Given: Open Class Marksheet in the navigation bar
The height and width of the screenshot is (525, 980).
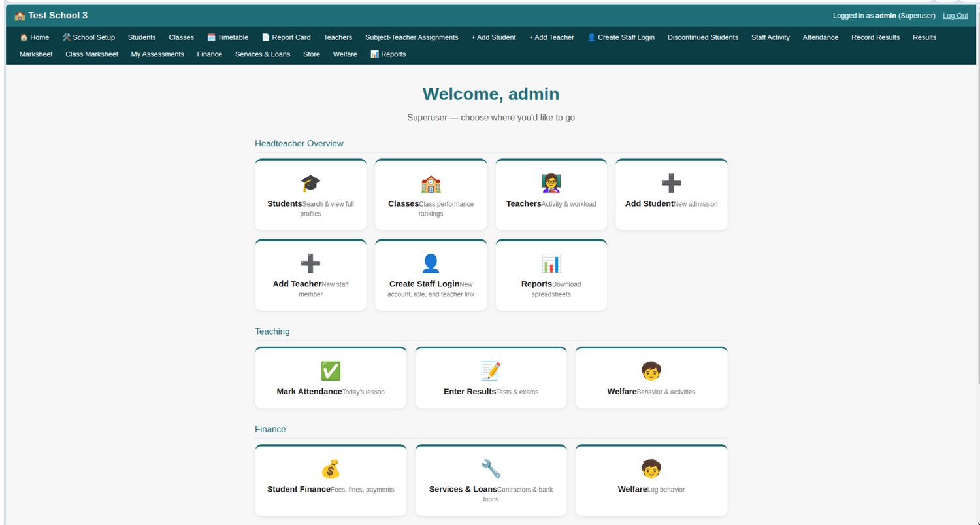Looking at the screenshot, I should pyautogui.click(x=91, y=54).
